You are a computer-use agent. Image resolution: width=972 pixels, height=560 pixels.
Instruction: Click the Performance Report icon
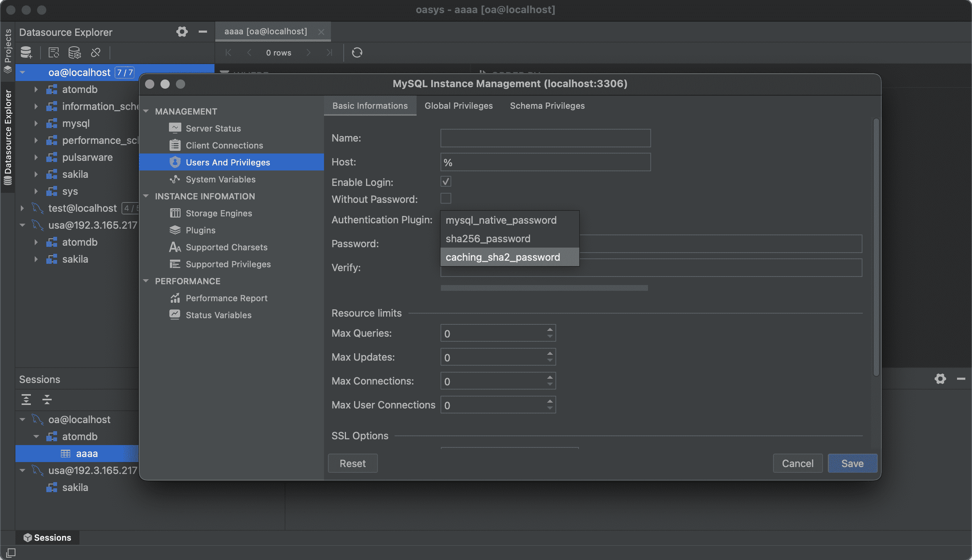pyautogui.click(x=175, y=298)
